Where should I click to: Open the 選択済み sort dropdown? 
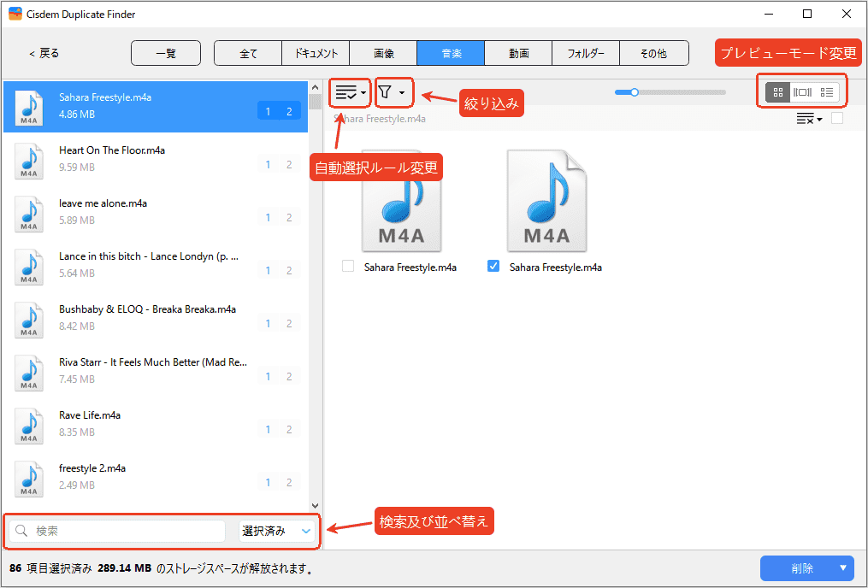[277, 531]
